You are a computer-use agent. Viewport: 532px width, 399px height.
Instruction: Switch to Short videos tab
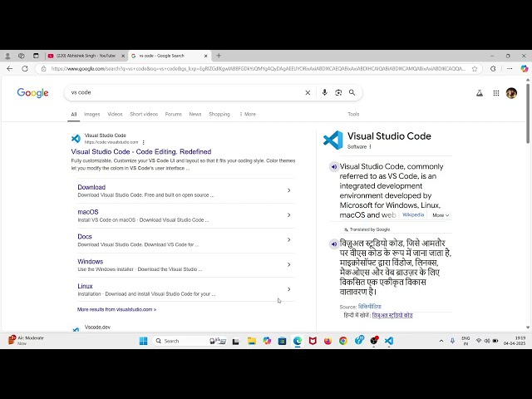point(144,115)
